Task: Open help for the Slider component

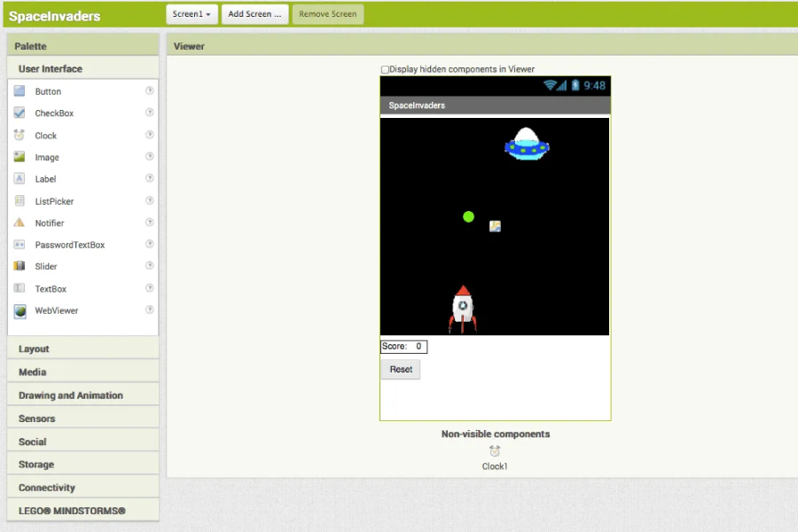Action: 150,265
